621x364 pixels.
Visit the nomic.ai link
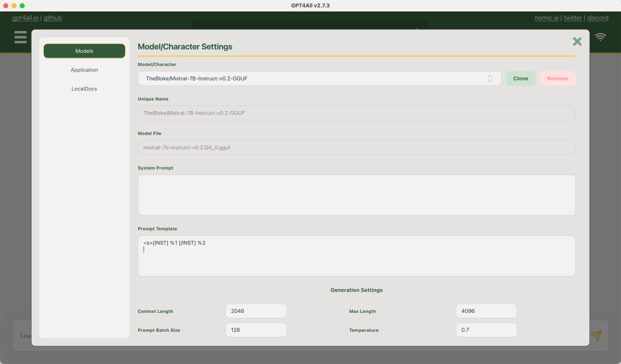coord(547,18)
